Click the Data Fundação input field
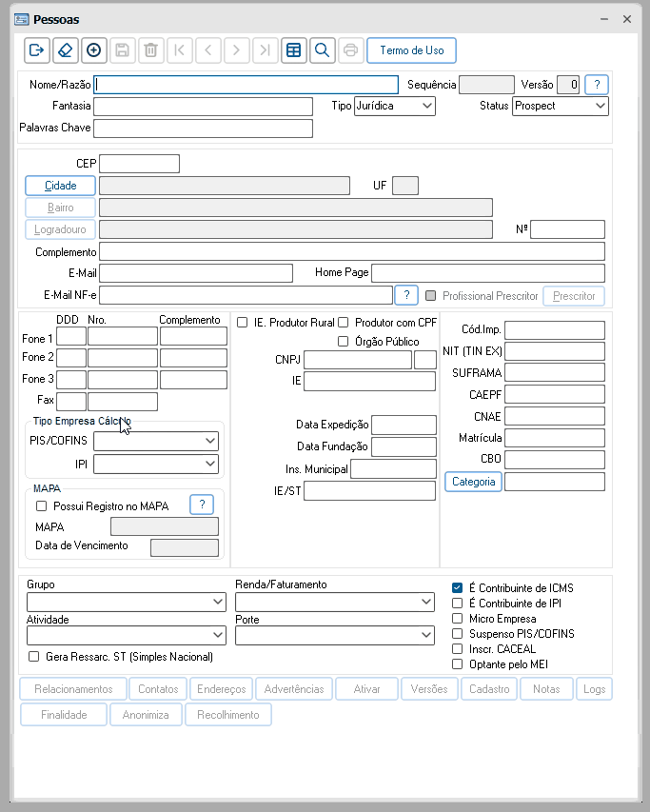The height and width of the screenshot is (812, 650). tap(404, 446)
